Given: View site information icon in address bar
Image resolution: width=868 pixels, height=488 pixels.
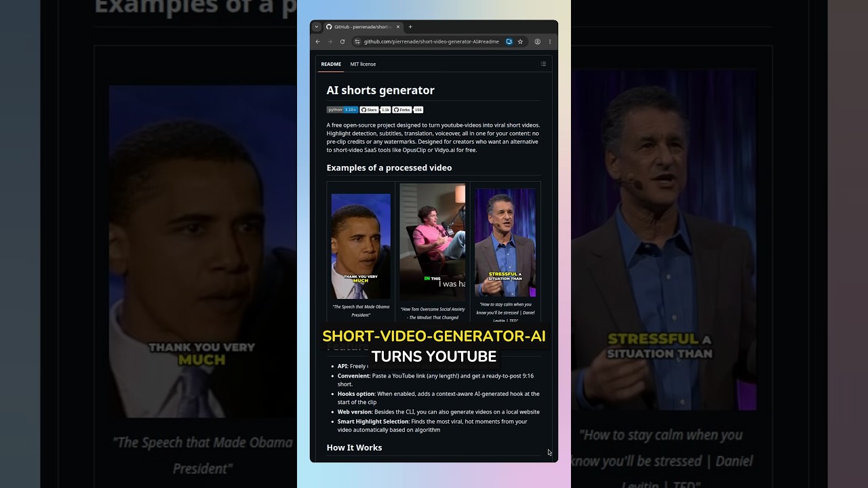Looking at the screenshot, I should [357, 41].
